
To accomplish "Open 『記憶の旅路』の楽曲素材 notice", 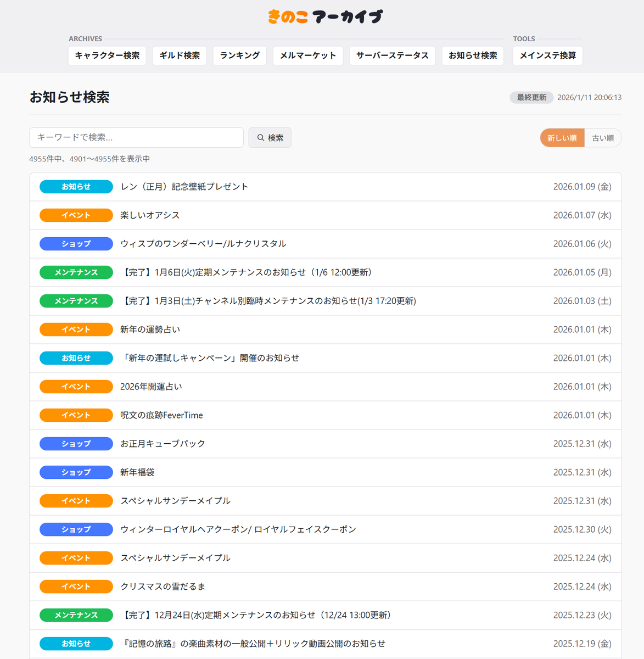I will pos(326,644).
